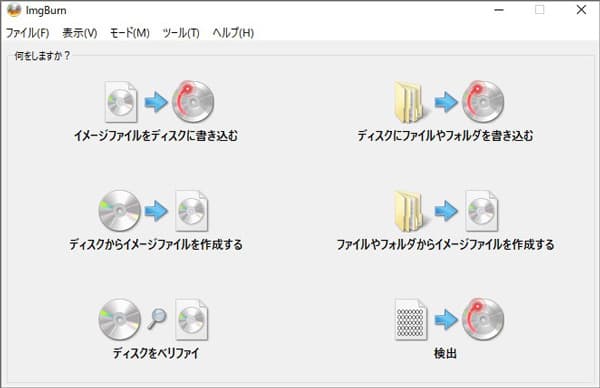
Task: Open the ツール(T) menu
Action: 181,33
